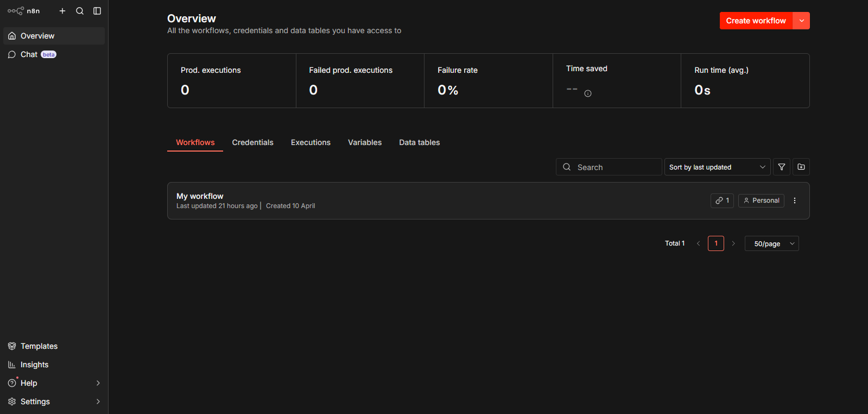
Task: Open My workflow from the list
Action: (488, 200)
